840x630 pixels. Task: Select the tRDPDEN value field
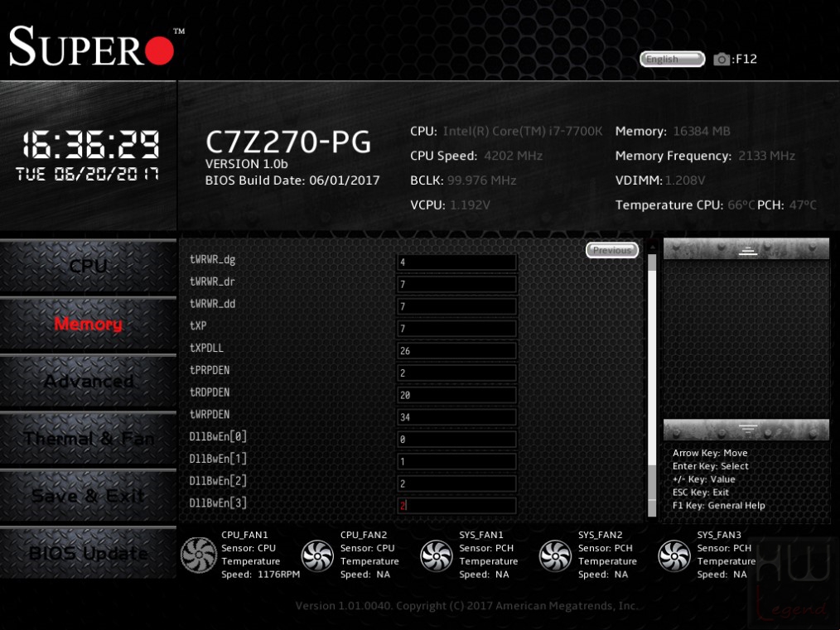click(x=456, y=395)
